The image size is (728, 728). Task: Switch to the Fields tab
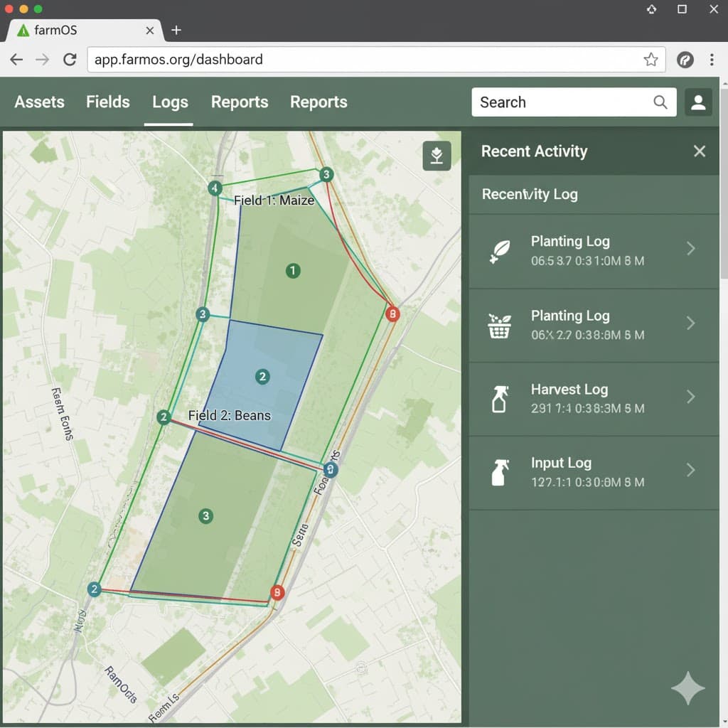click(108, 102)
